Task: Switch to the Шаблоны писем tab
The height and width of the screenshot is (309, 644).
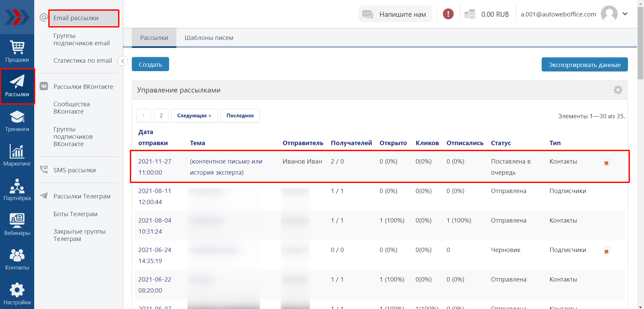Action: pyautogui.click(x=209, y=38)
